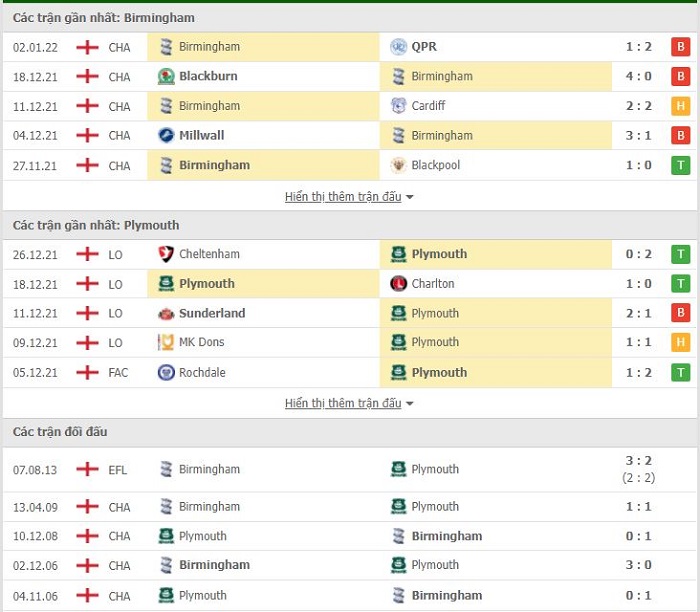Open the Birmingham vs QPR 1:2 score
Viewport: 700px width, 612px height.
point(640,47)
